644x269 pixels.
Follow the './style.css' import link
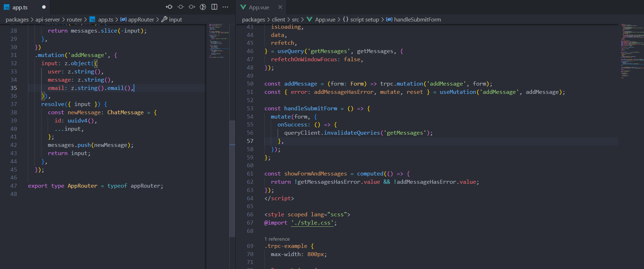(x=312, y=223)
